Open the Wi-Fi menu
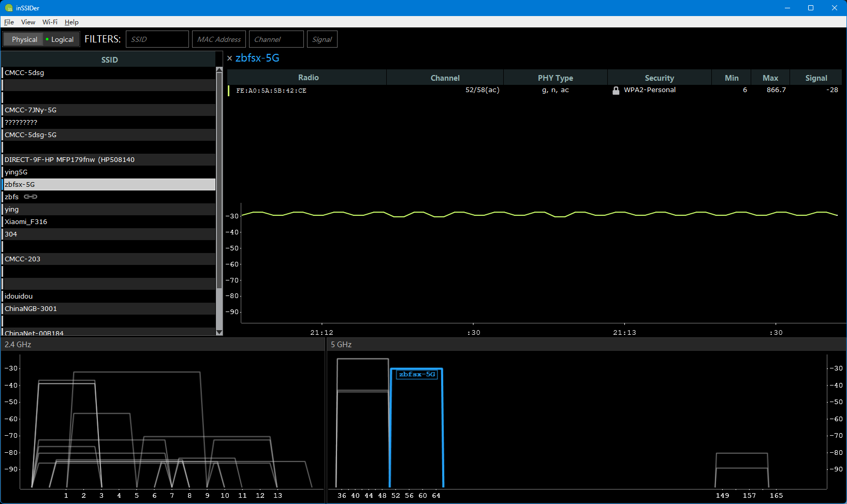 pos(50,22)
